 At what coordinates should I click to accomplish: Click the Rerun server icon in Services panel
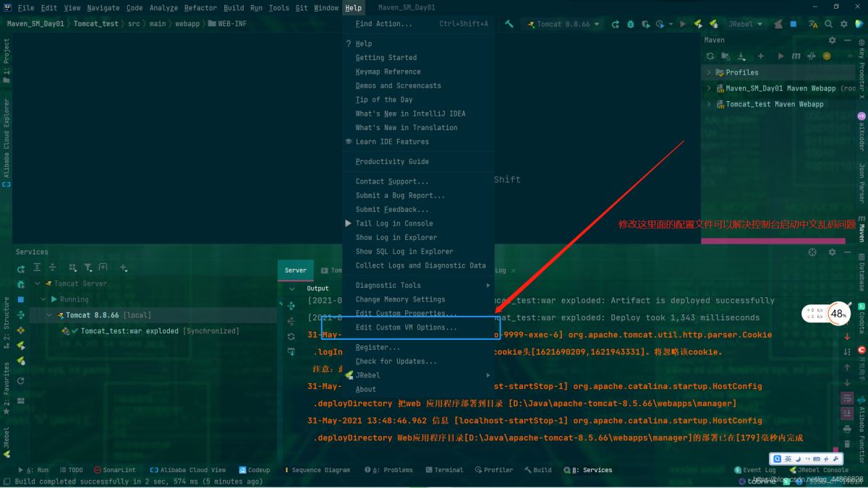coord(20,267)
